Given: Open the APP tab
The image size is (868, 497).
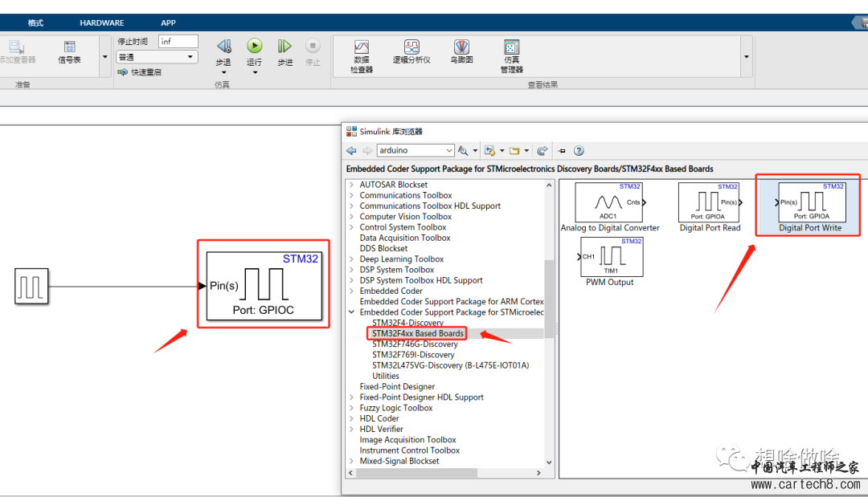Looking at the screenshot, I should tap(168, 22).
